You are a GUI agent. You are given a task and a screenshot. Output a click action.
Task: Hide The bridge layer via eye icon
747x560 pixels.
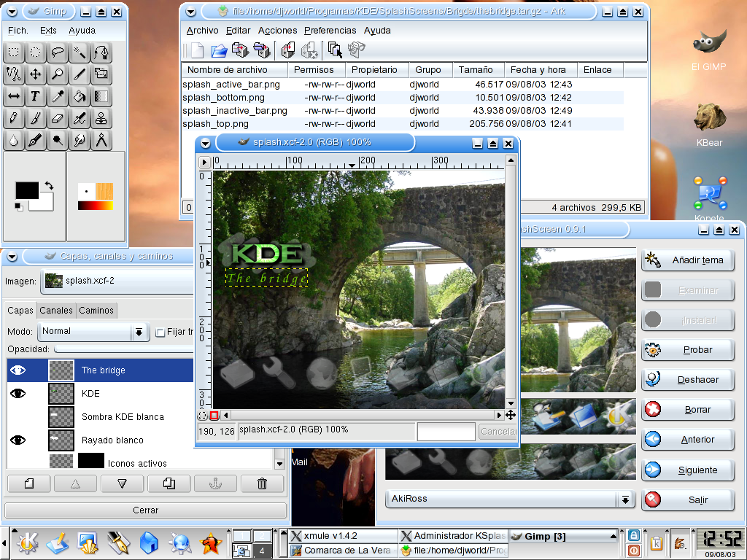[18, 370]
